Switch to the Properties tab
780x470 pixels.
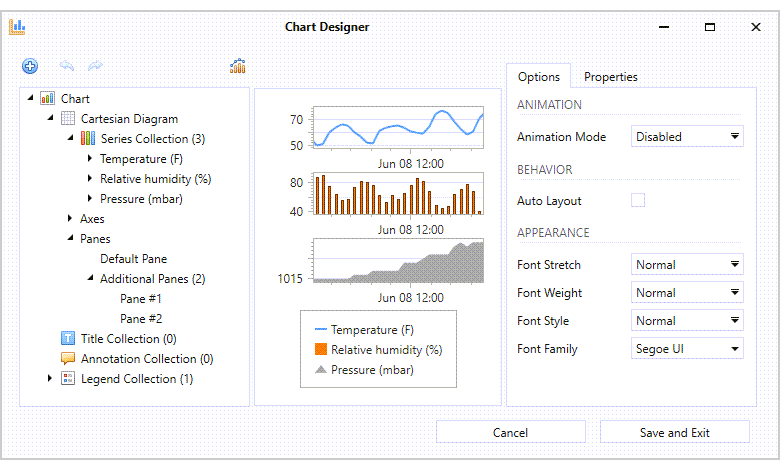[x=610, y=77]
